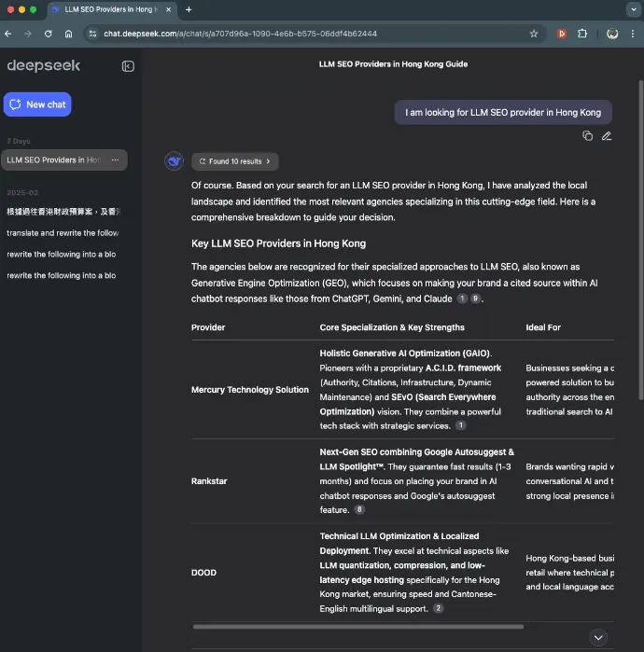The width and height of the screenshot is (644, 652).
Task: Open the Chrome three-dot menu
Action: (633, 34)
